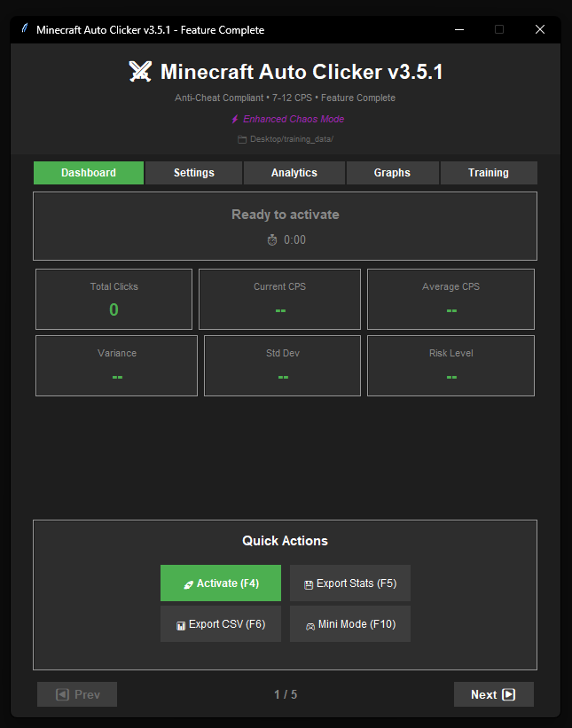This screenshot has height=728, width=572.
Task: Click the Quick Actions heading
Action: pos(285,541)
